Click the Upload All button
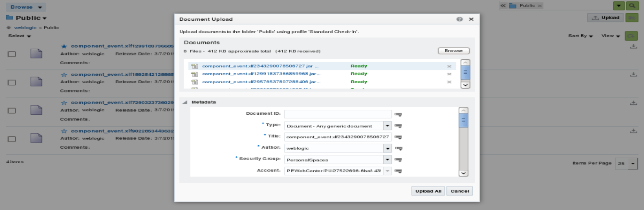Viewport: 644px width, 210px height. click(x=428, y=191)
